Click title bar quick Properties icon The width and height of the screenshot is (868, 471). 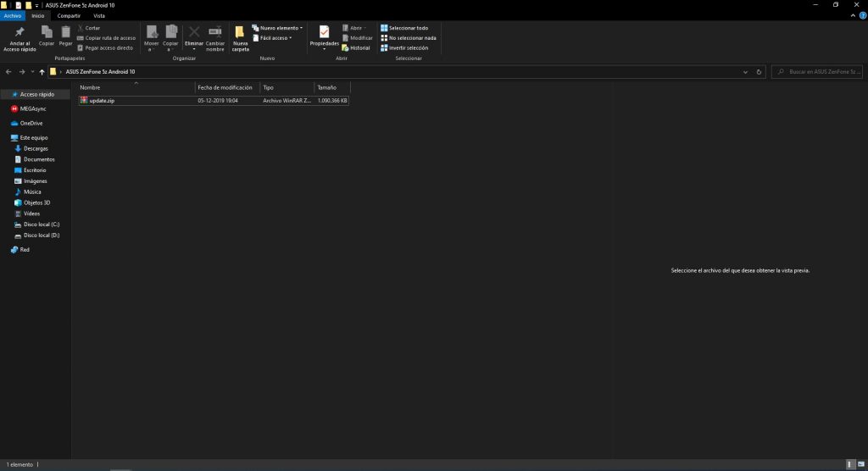(x=18, y=6)
